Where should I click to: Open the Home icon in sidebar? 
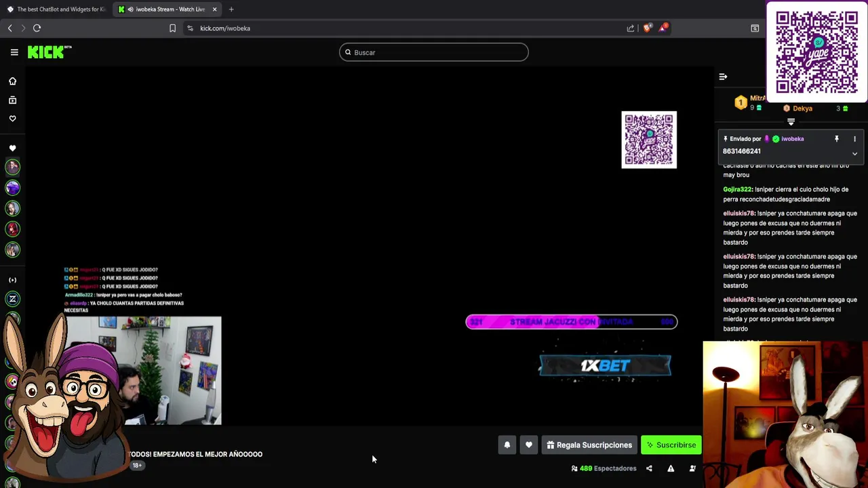point(12,81)
